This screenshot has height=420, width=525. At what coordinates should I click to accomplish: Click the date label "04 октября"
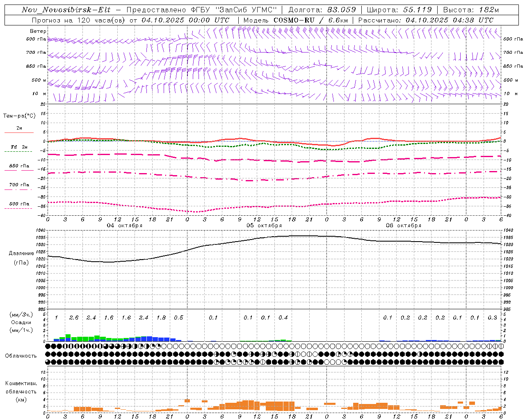pos(125,226)
